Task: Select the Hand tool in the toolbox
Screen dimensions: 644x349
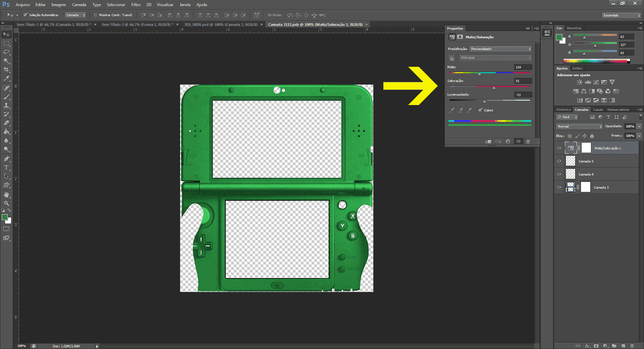Action: pos(6,195)
